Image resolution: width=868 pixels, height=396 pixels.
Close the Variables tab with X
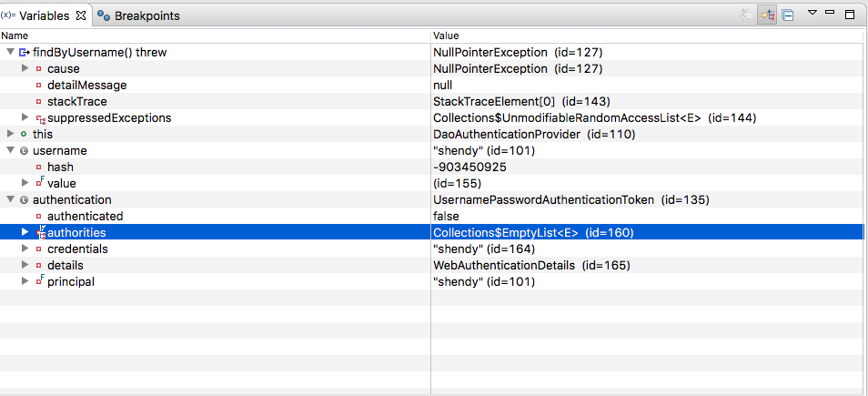coord(81,15)
